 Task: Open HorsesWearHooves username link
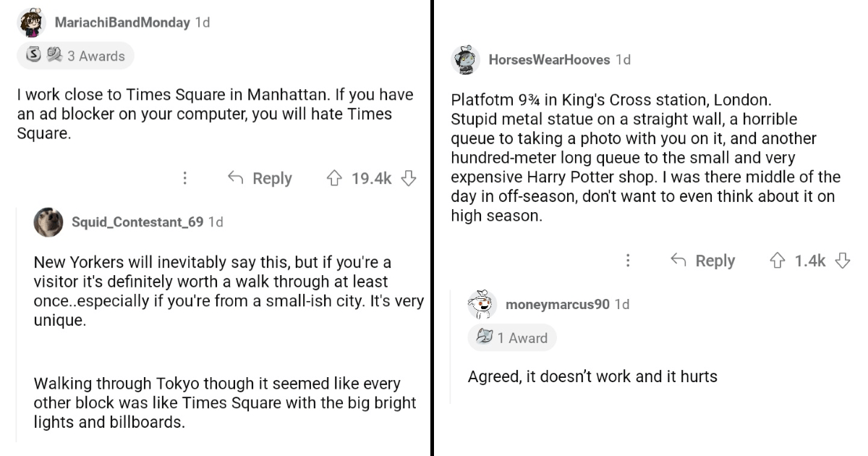(x=549, y=60)
